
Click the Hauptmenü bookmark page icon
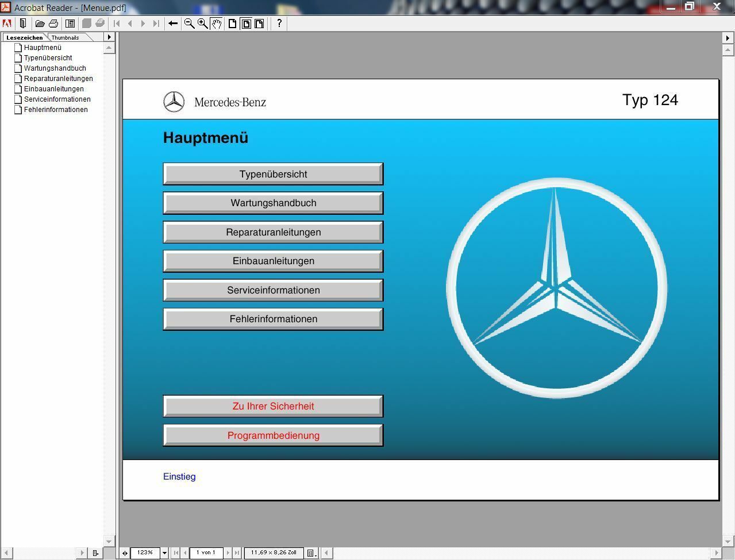coord(18,48)
